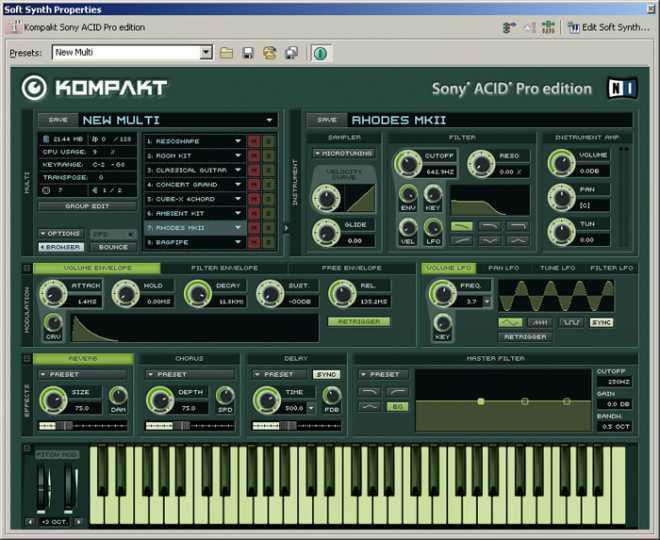Click the instrument Tune knob
Viewport: 660px width, 540px height.
click(561, 232)
